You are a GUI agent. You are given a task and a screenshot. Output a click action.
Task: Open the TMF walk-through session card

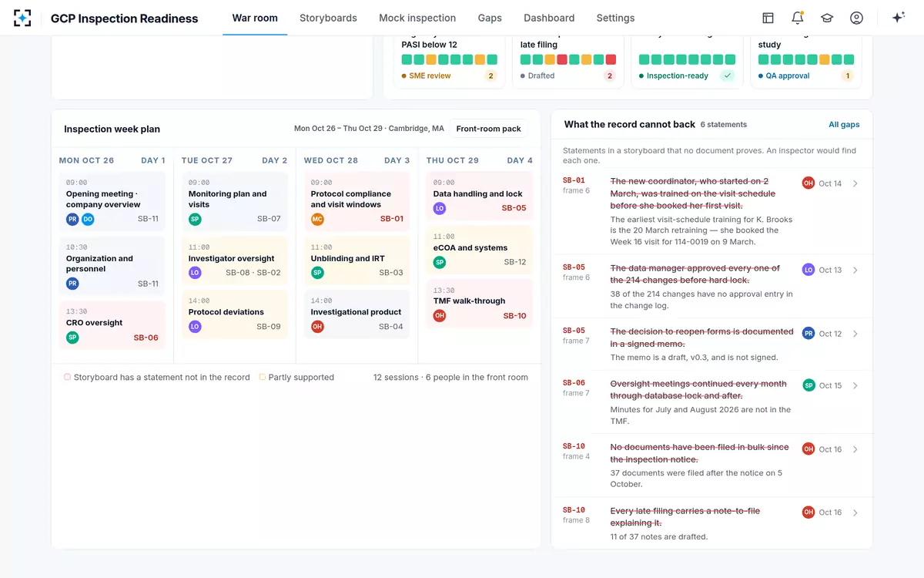479,303
